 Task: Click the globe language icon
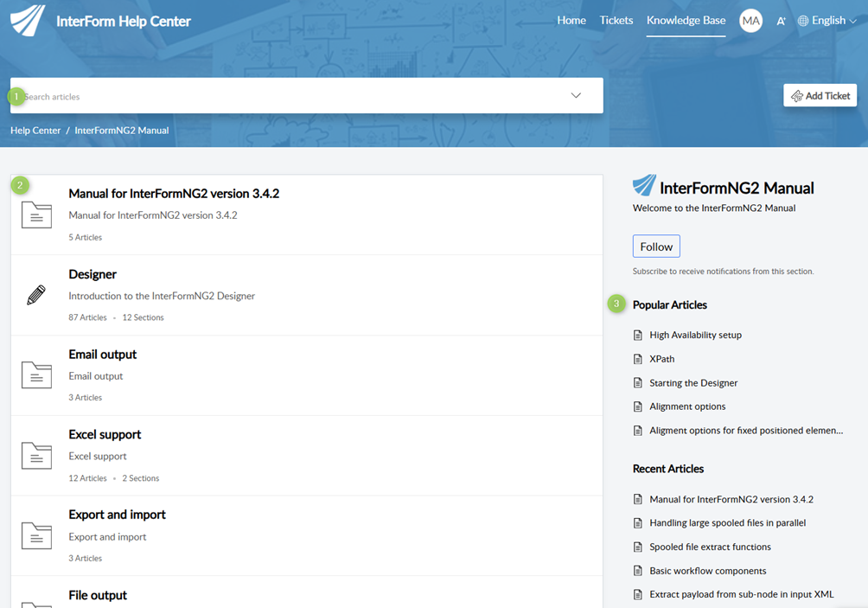(802, 21)
